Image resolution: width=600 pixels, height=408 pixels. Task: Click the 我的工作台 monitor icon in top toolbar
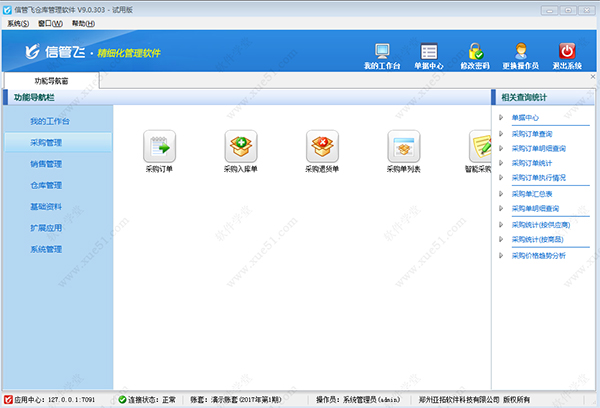pos(382,52)
